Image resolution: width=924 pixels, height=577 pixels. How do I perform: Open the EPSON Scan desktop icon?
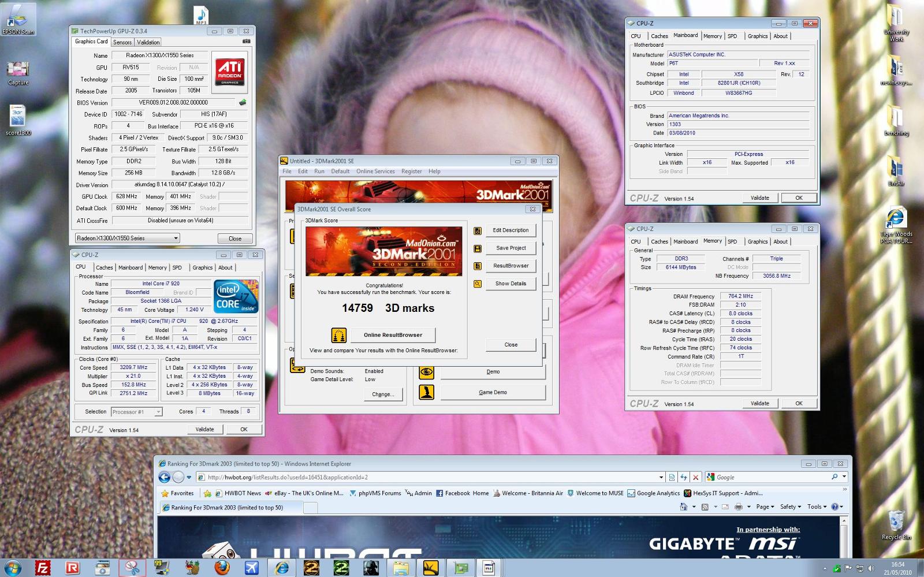pyautogui.click(x=18, y=19)
